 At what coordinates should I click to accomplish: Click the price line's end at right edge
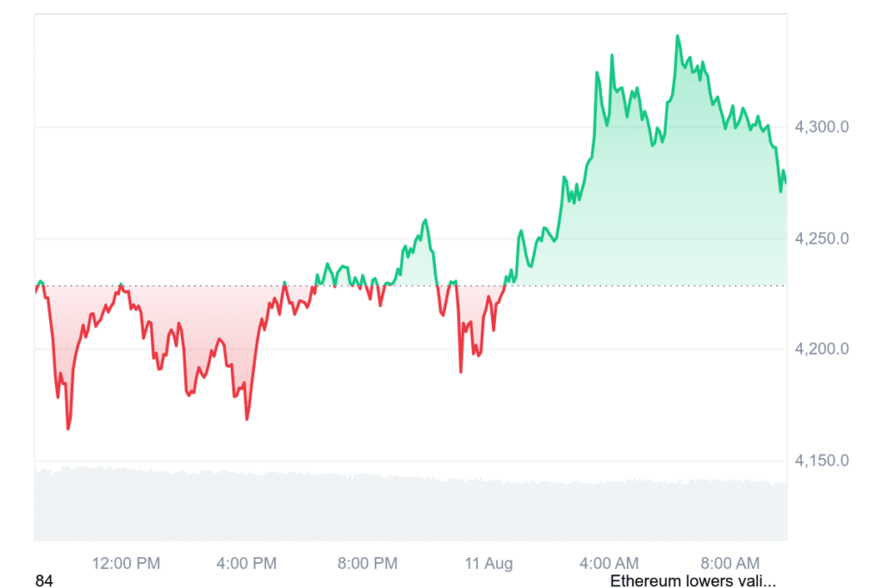point(786,181)
